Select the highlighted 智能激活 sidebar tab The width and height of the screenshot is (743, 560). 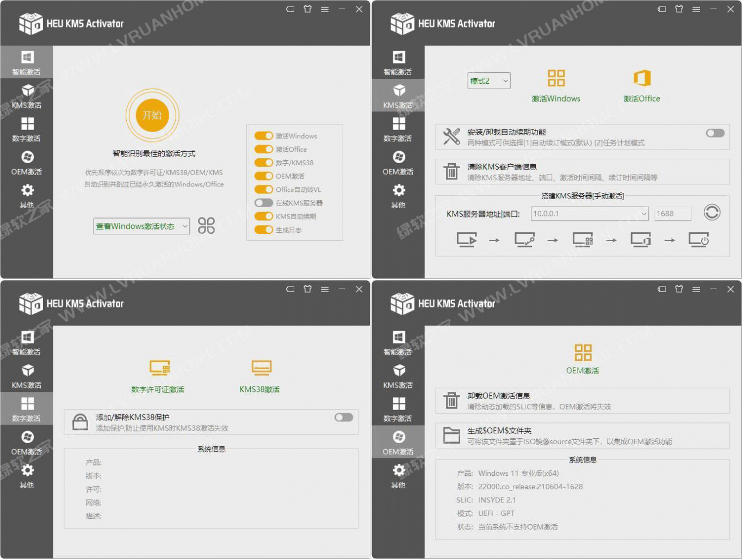point(27,63)
